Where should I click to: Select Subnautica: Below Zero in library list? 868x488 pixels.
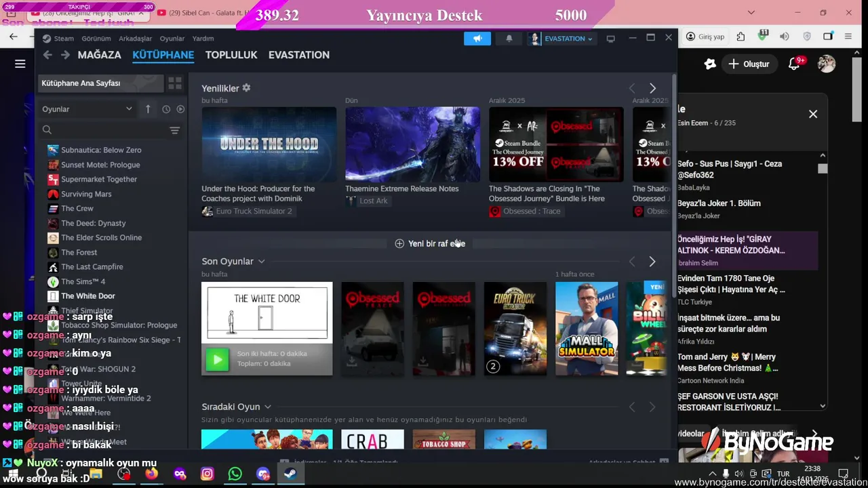tap(101, 150)
